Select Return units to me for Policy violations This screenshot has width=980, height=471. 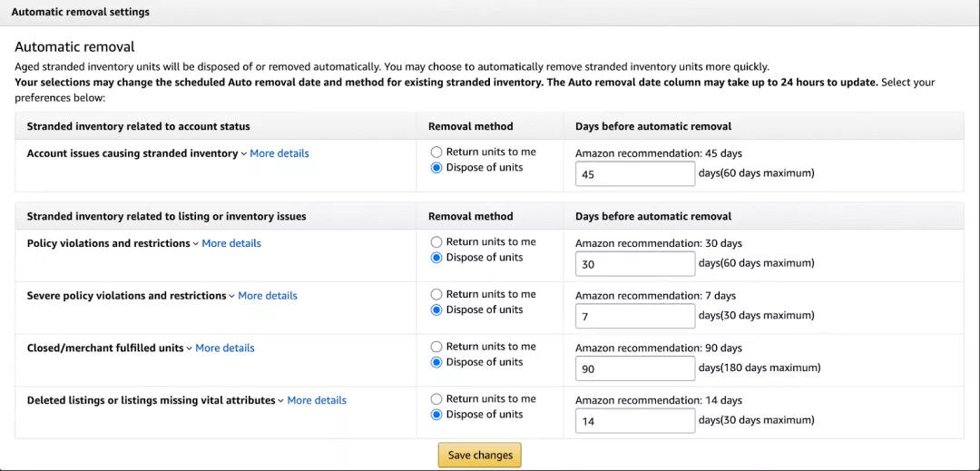436,242
